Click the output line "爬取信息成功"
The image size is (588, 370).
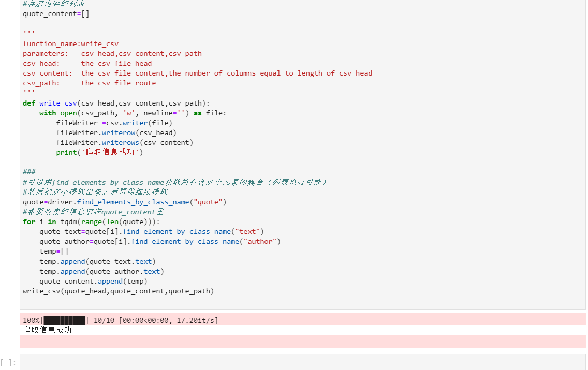click(x=47, y=330)
